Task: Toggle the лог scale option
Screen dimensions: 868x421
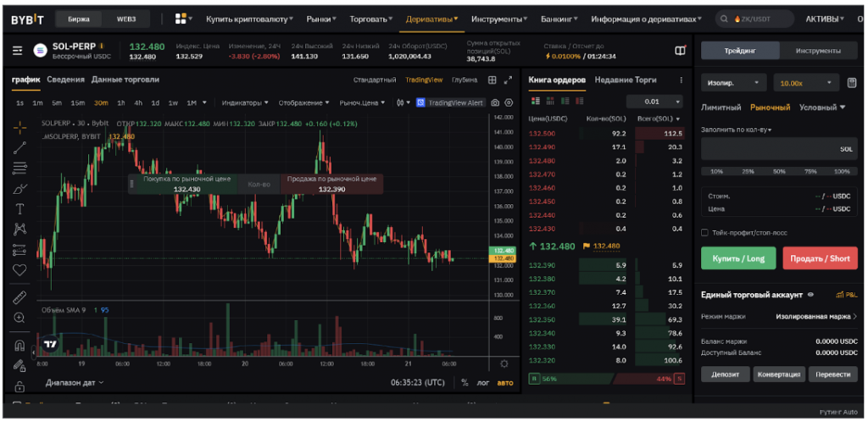Action: pyautogui.click(x=483, y=382)
